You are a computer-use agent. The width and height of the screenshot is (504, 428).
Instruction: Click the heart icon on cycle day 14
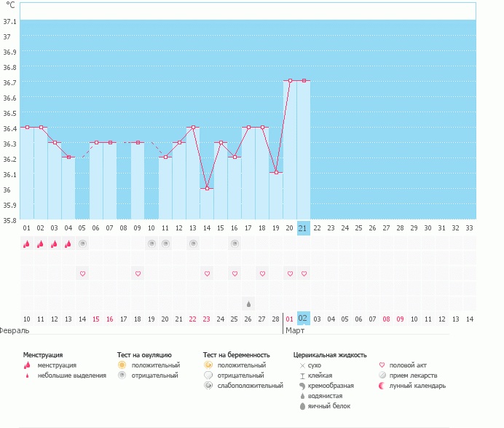coord(207,273)
